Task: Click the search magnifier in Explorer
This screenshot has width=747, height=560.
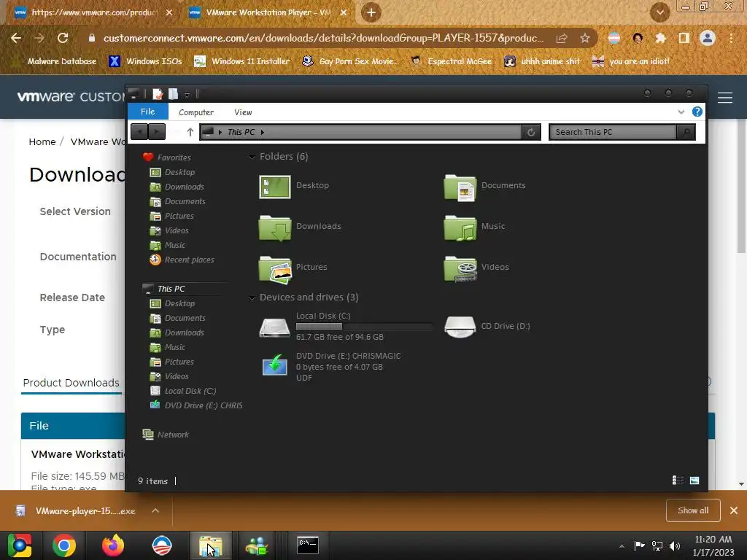Action: click(x=686, y=132)
